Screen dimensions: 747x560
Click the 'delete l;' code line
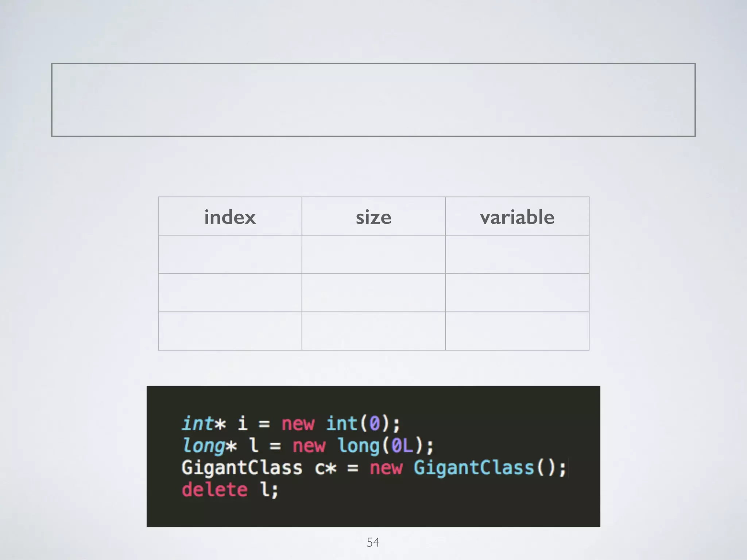(x=230, y=489)
